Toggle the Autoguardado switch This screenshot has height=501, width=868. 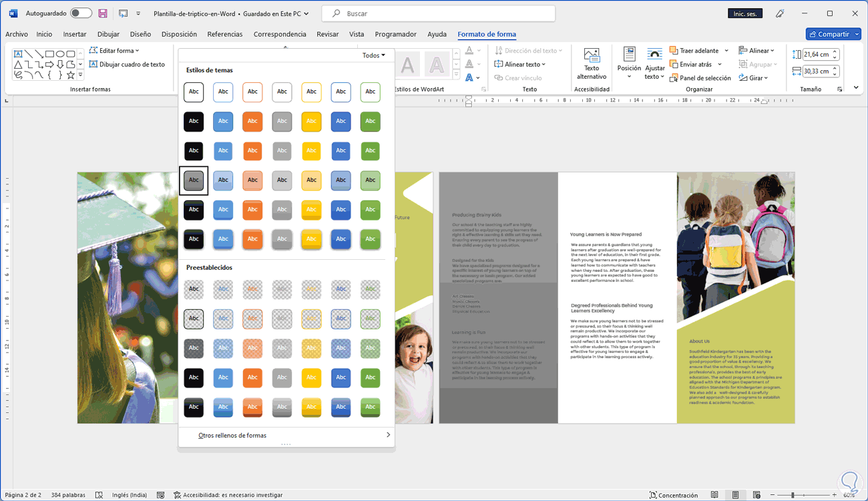81,13
